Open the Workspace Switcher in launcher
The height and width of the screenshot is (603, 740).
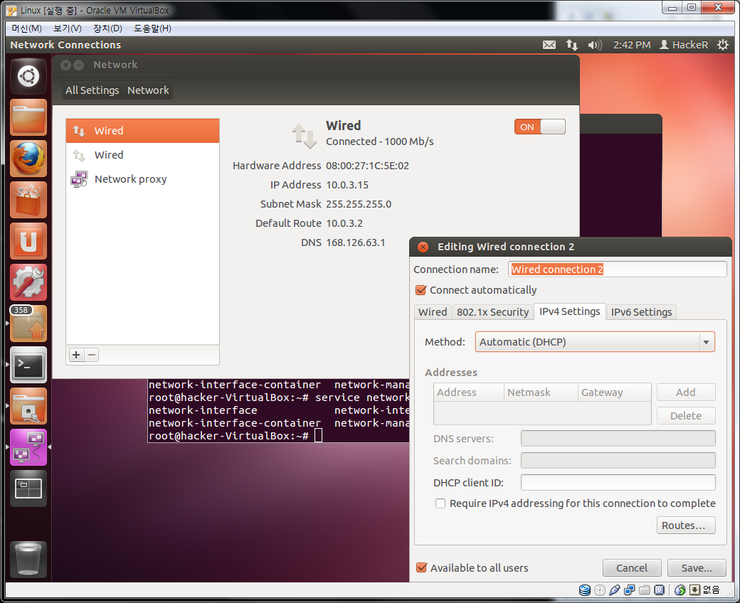pos(28,488)
